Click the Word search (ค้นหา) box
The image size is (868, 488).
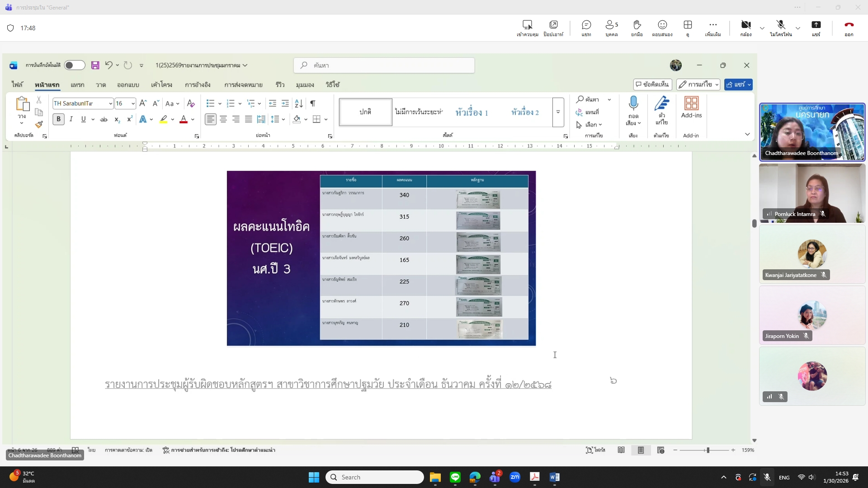click(384, 65)
